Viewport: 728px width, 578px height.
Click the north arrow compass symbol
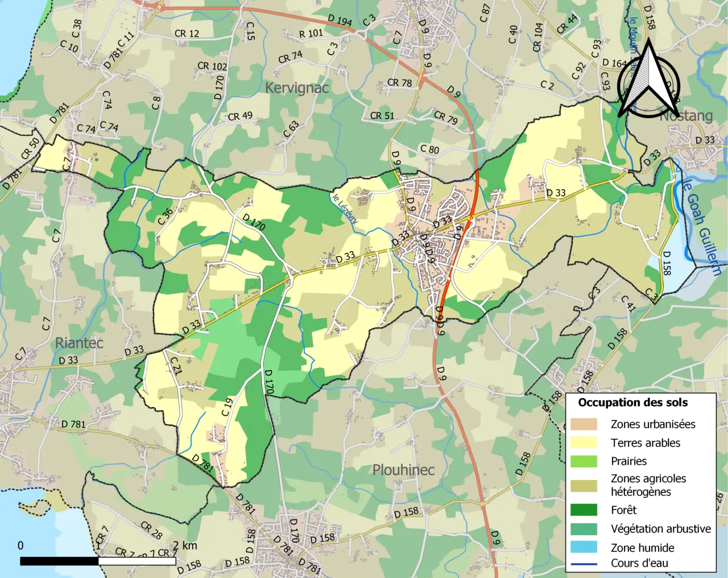[648, 80]
